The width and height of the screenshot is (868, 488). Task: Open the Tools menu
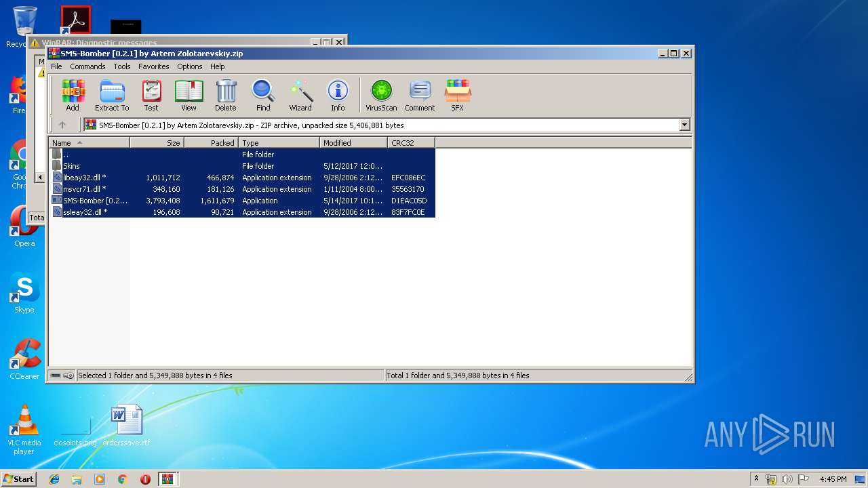(122, 66)
